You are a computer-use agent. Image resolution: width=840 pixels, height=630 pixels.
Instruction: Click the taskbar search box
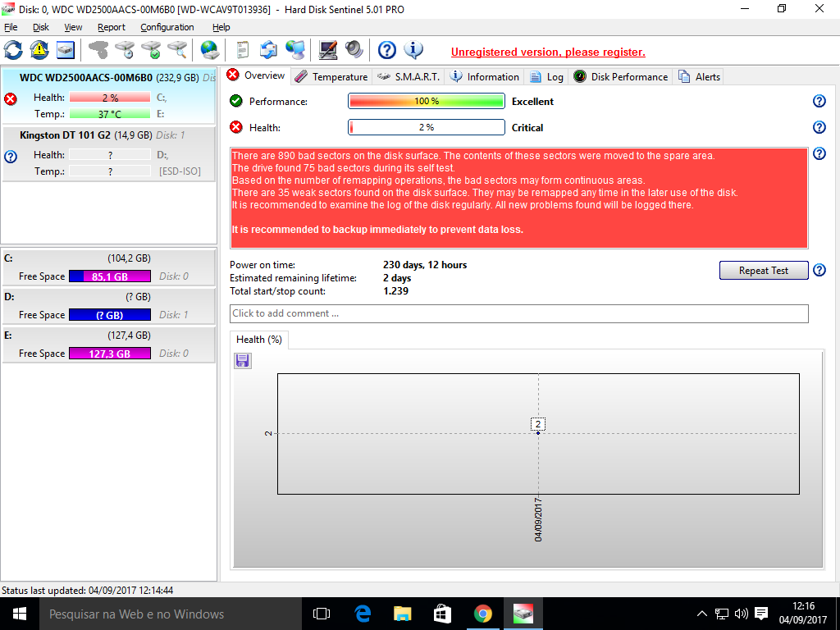[x=171, y=614]
